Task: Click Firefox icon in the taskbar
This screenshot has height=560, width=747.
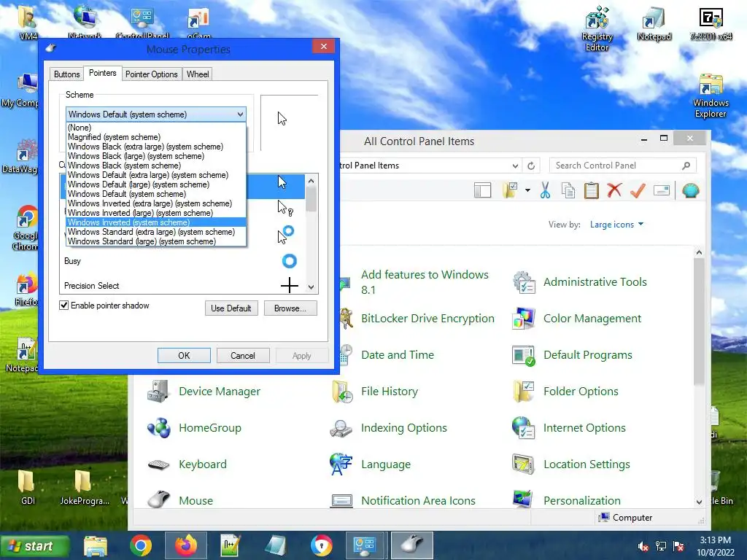Action: pos(186,545)
